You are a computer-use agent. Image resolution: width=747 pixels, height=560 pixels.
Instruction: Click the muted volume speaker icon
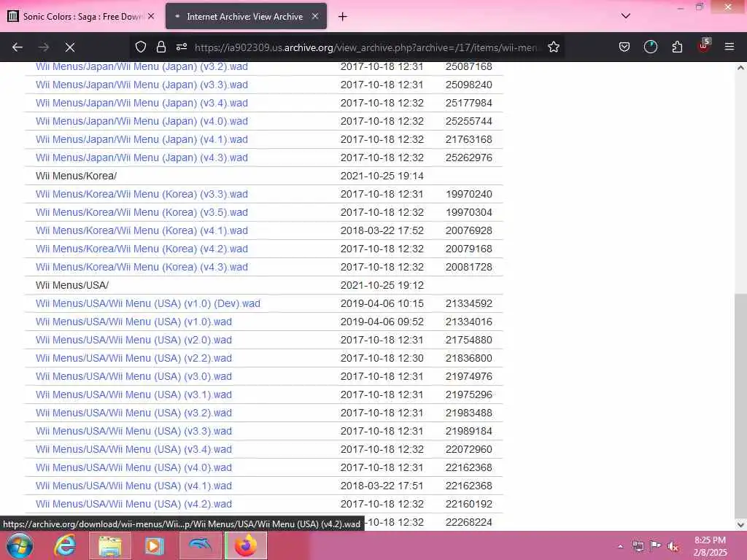pos(673,546)
